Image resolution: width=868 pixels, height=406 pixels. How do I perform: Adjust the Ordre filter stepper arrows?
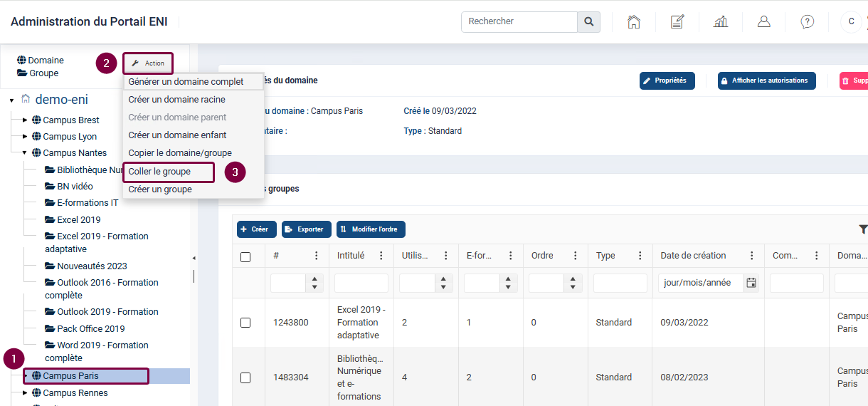click(573, 283)
